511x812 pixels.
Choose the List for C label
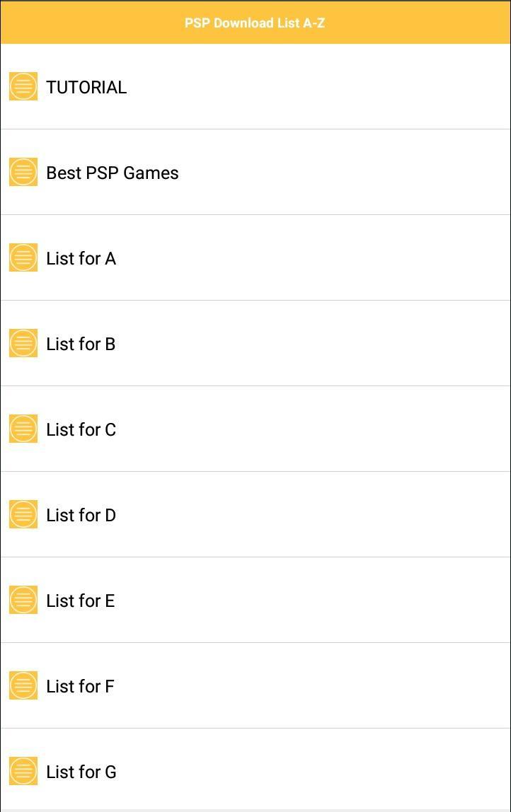[x=81, y=429]
